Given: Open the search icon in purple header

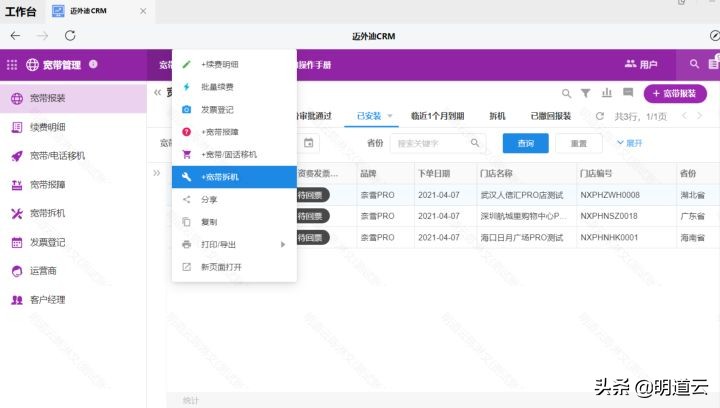Looking at the screenshot, I should [694, 64].
